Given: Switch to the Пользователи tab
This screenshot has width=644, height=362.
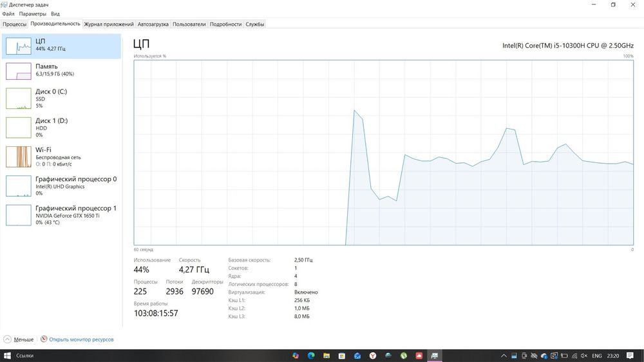Looking at the screenshot, I should [189, 24].
